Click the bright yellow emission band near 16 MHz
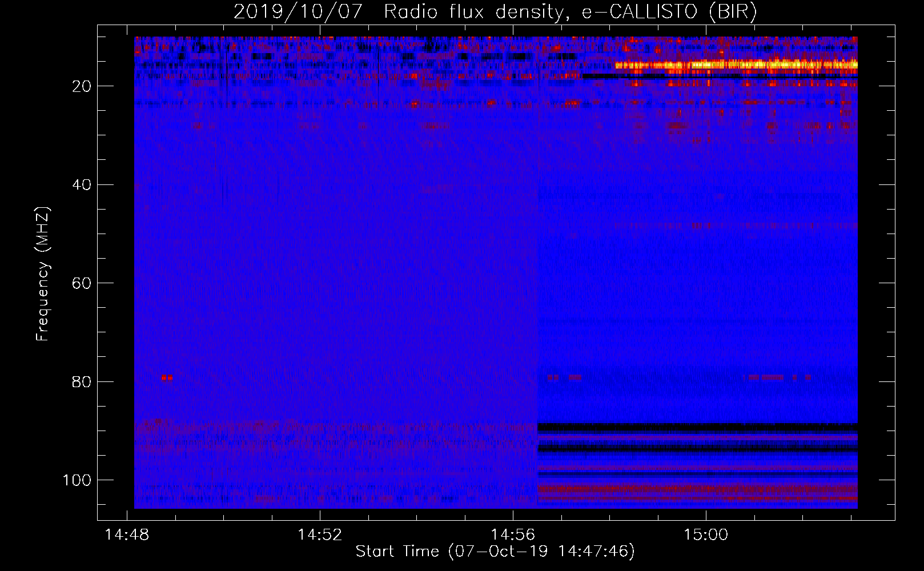Screen dimensions: 924x571 click(736, 65)
